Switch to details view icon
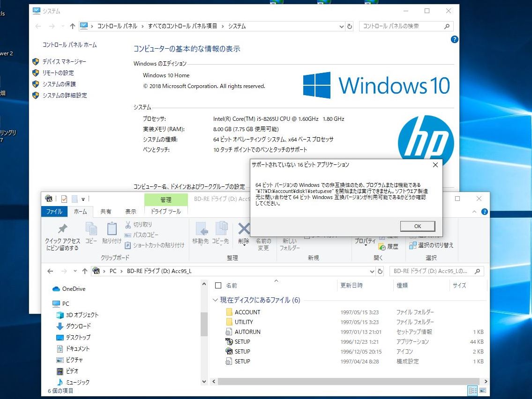The width and height of the screenshot is (532, 399). coord(472,391)
